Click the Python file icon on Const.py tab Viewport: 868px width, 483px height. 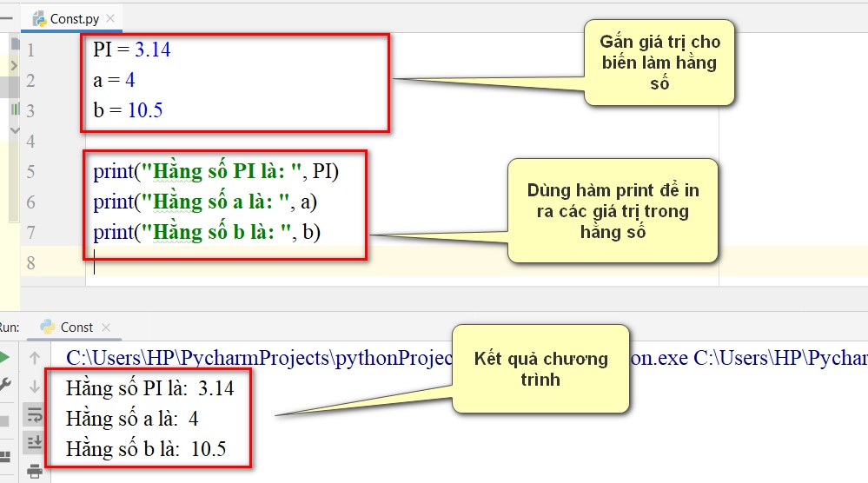pyautogui.click(x=39, y=19)
